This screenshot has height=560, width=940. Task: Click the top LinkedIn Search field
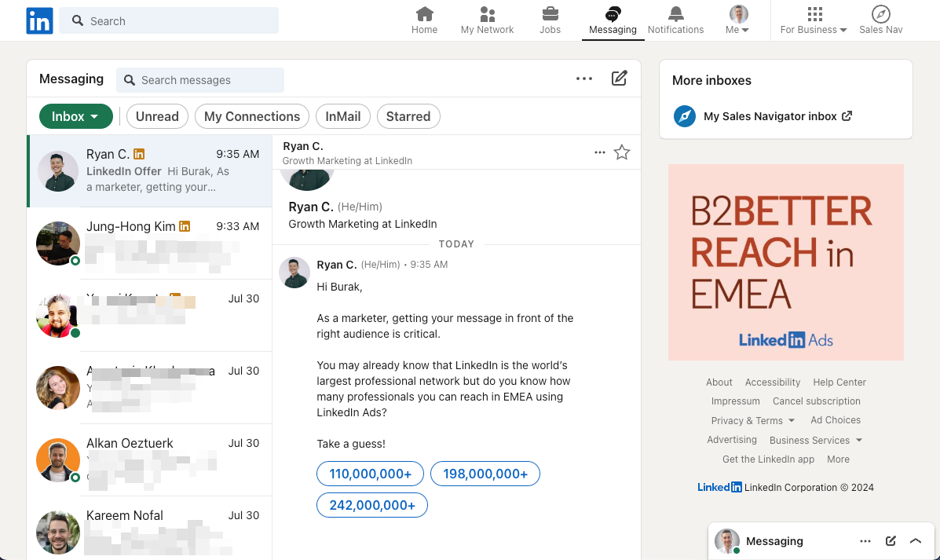pyautogui.click(x=169, y=21)
